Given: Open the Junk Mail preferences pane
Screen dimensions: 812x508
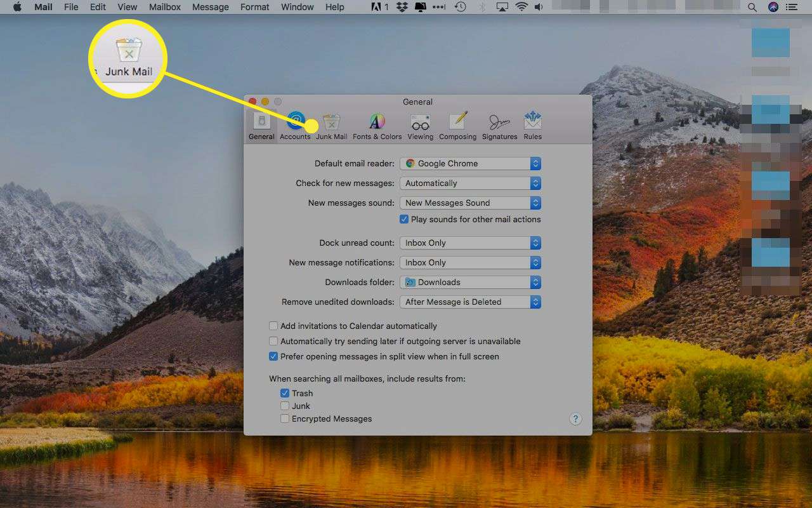Looking at the screenshot, I should tap(331, 125).
